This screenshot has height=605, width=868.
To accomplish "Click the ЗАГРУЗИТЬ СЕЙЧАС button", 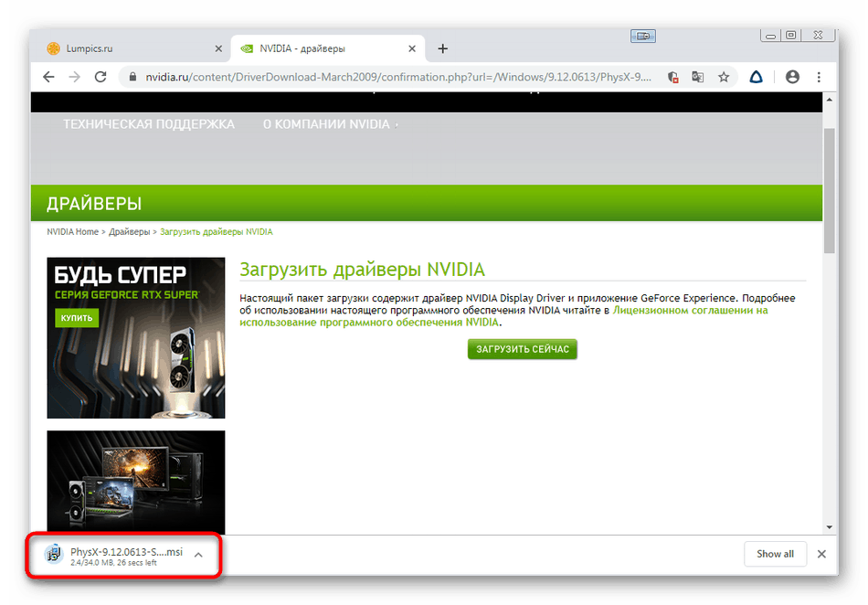I will 522,349.
